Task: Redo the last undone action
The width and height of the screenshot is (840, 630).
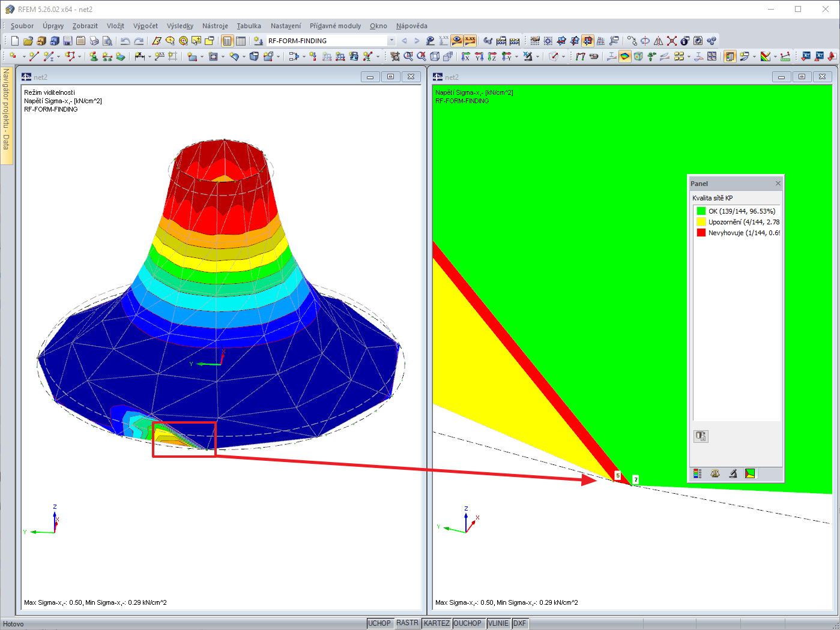Action: pyautogui.click(x=138, y=41)
